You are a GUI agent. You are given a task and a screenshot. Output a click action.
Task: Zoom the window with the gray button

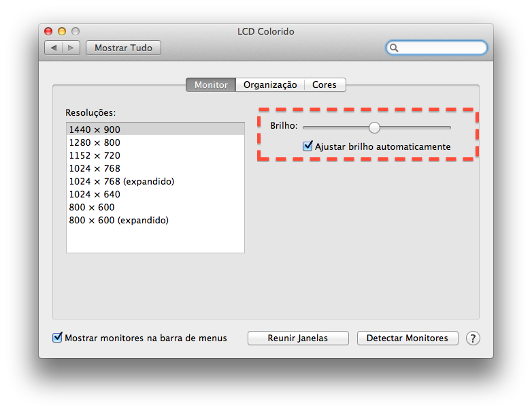tap(76, 31)
